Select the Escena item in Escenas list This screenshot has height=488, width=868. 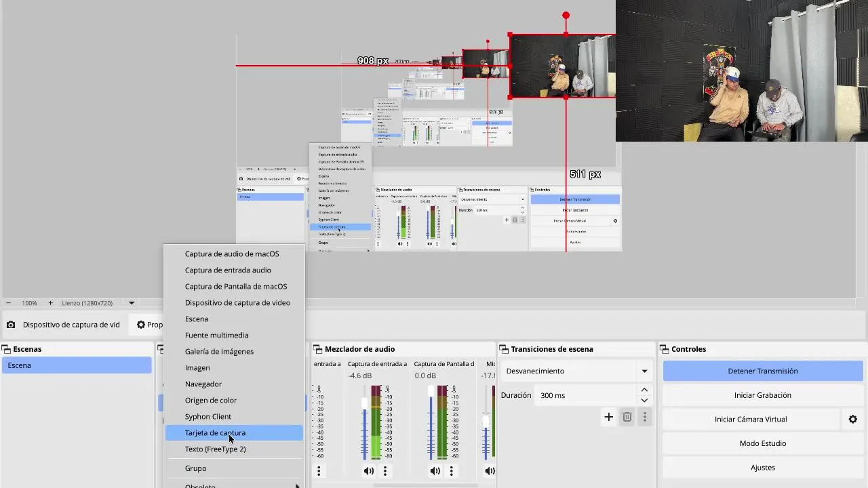pos(77,365)
